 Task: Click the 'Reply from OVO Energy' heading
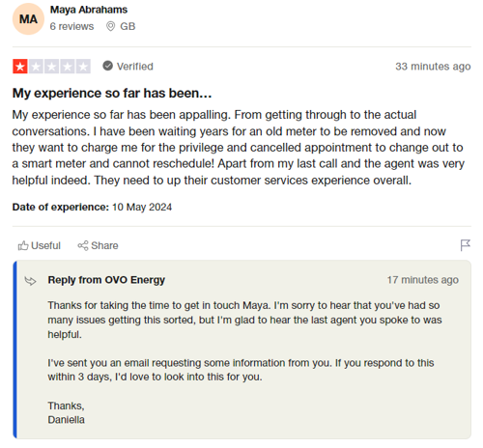(x=106, y=280)
